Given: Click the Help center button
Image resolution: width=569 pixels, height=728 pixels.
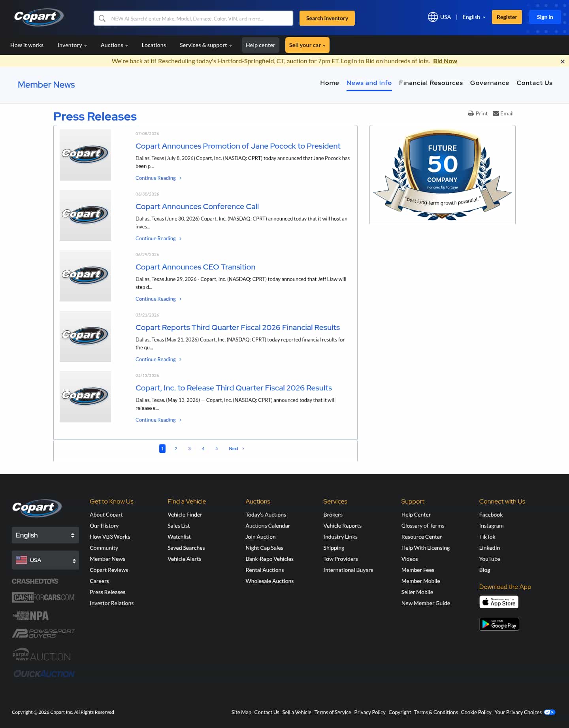Looking at the screenshot, I should click(x=260, y=45).
